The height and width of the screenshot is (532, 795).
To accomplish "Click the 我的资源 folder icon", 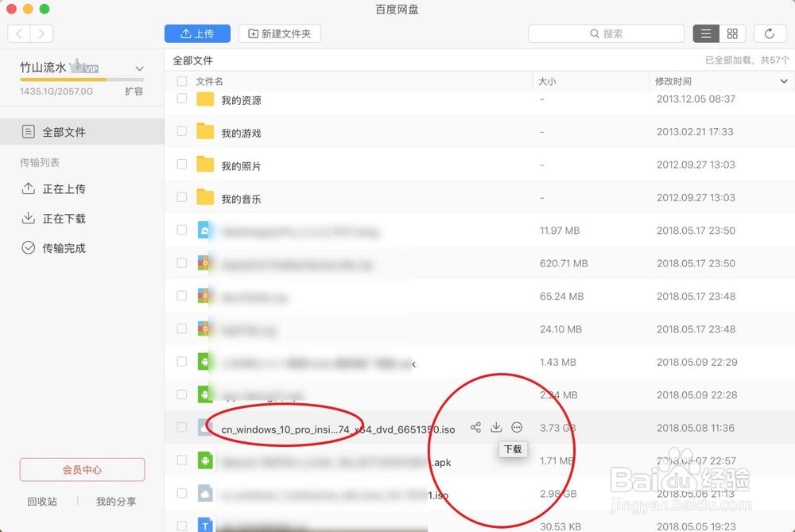I will tap(205, 99).
